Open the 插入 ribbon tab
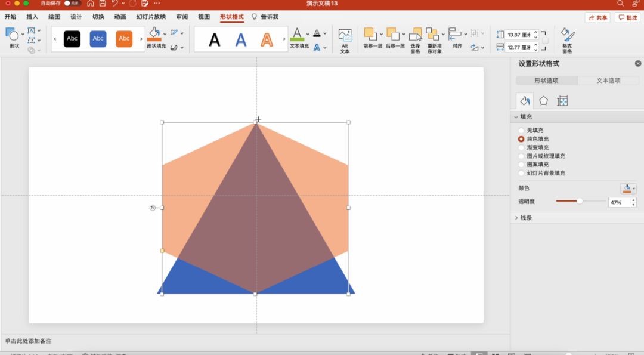This screenshot has width=644, height=355. click(32, 17)
